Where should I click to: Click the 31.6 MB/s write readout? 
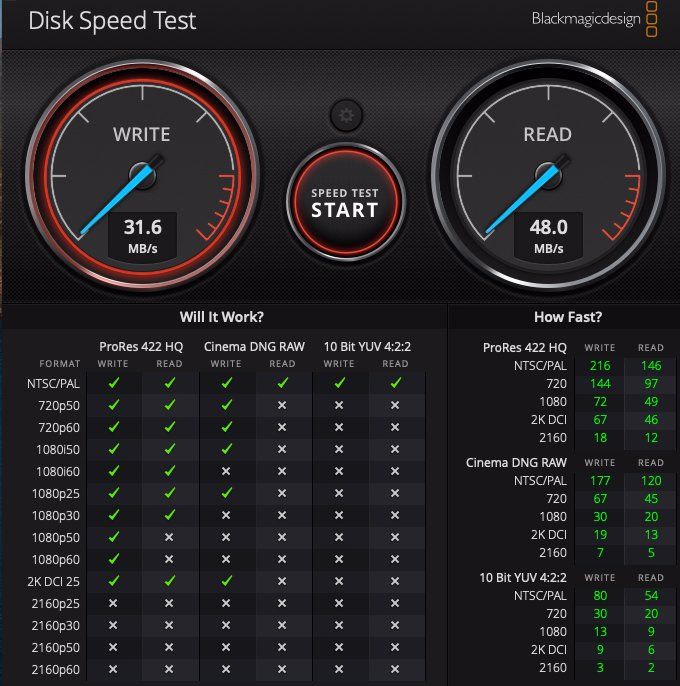pos(143,236)
